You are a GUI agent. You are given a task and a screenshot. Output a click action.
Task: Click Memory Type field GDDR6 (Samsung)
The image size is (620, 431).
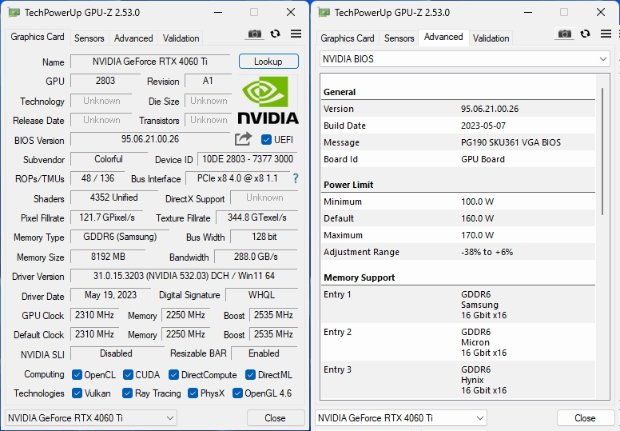click(120, 237)
